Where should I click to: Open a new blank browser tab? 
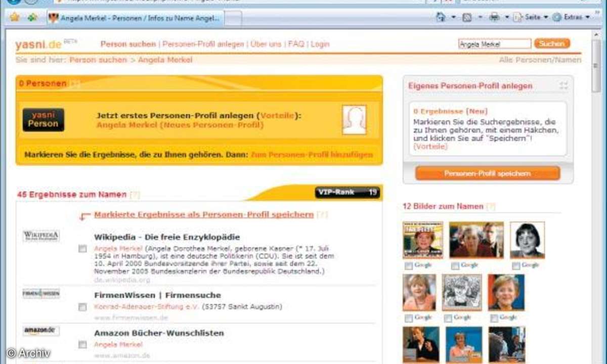(233, 18)
